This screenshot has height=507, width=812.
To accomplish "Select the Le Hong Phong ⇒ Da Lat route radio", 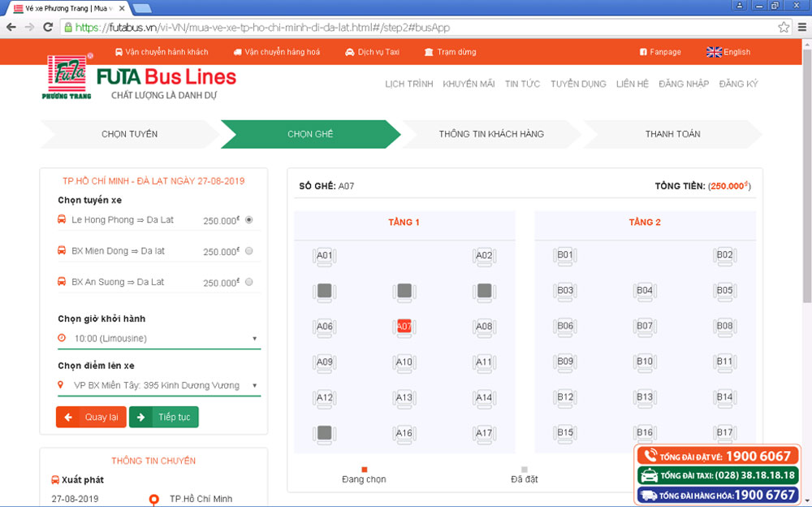I will pyautogui.click(x=249, y=220).
